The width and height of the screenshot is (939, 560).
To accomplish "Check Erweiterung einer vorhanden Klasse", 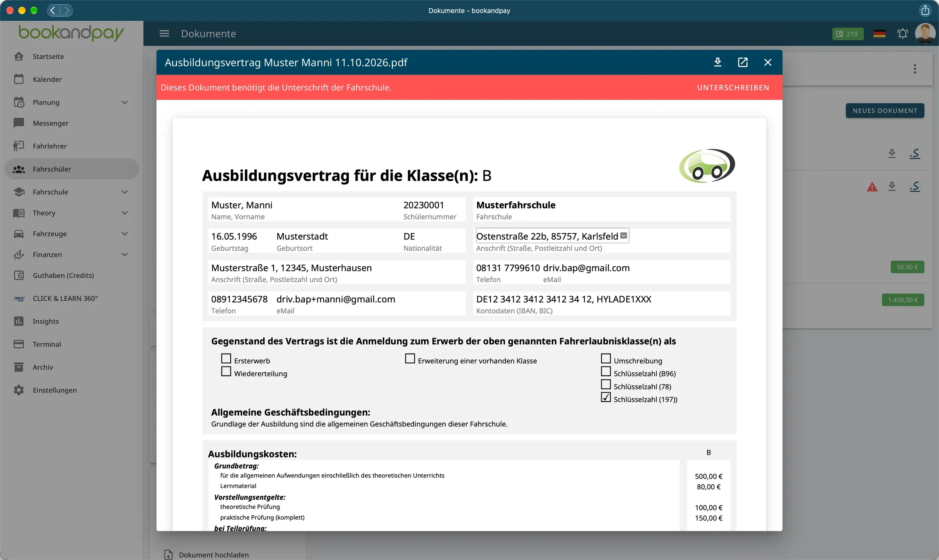I will [x=410, y=358].
